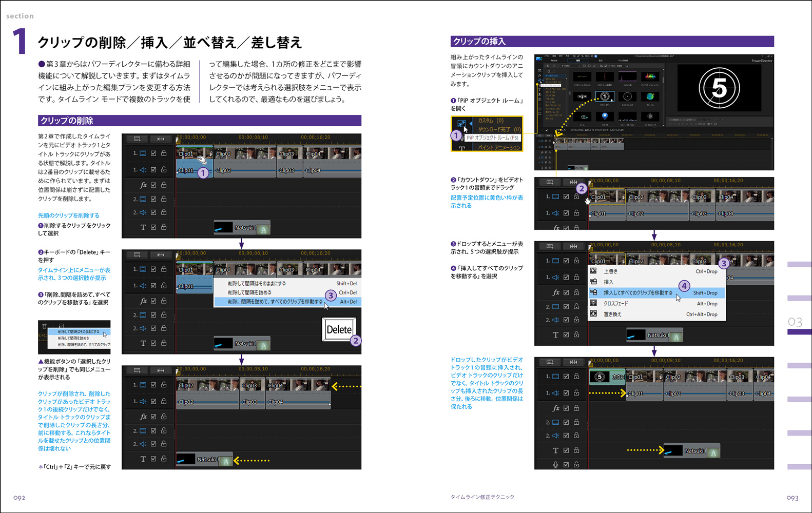Image resolution: width=812 pixels, height=513 pixels.
Task: Choose 削除して間隔はそのままにする with Shift+Del shortcut
Action: pos(257,283)
